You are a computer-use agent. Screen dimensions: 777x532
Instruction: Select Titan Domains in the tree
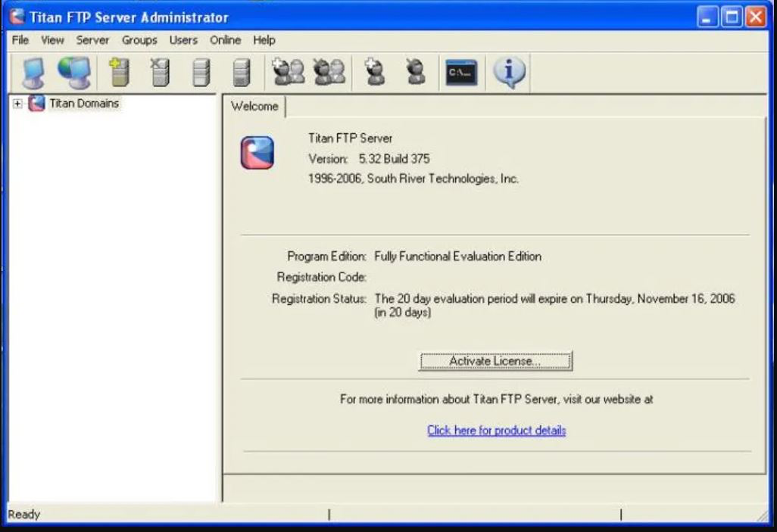point(84,104)
